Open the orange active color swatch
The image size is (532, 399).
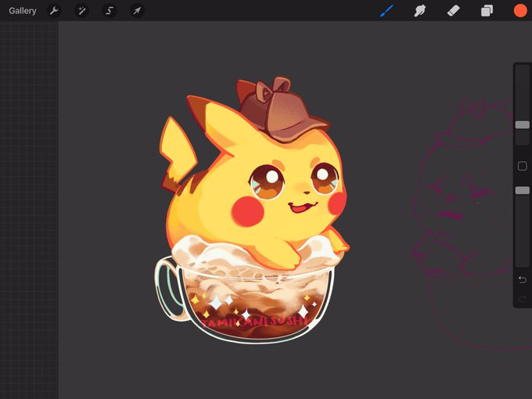coord(520,10)
